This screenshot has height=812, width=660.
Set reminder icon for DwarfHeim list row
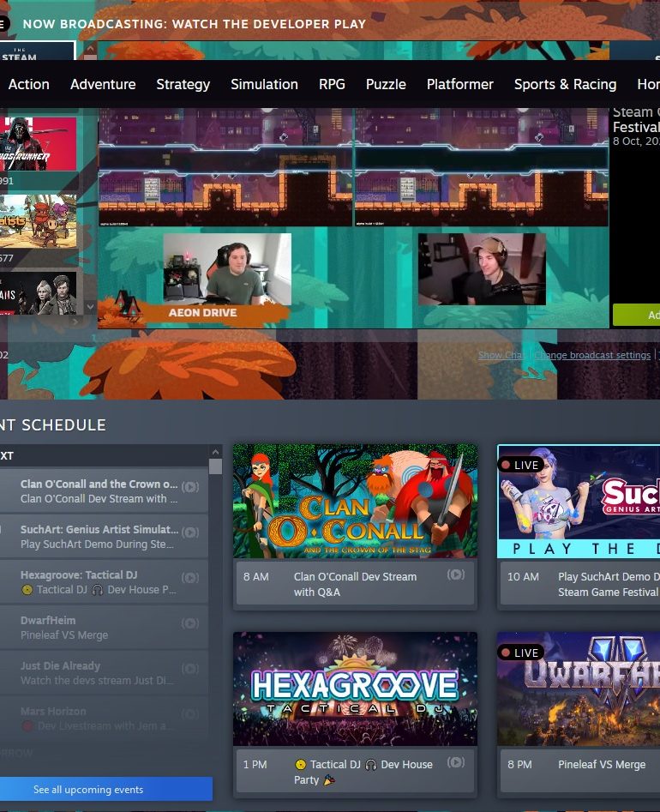click(190, 623)
